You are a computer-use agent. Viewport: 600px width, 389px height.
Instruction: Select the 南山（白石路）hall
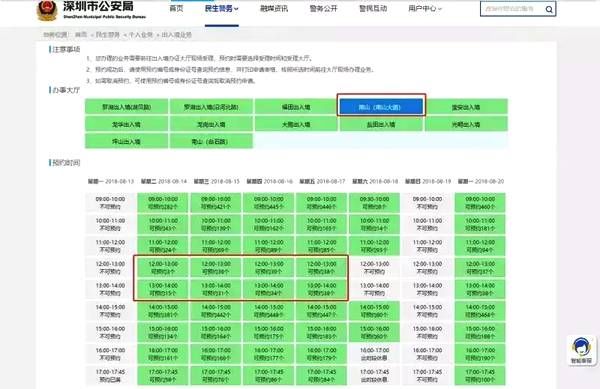pyautogui.click(x=211, y=141)
